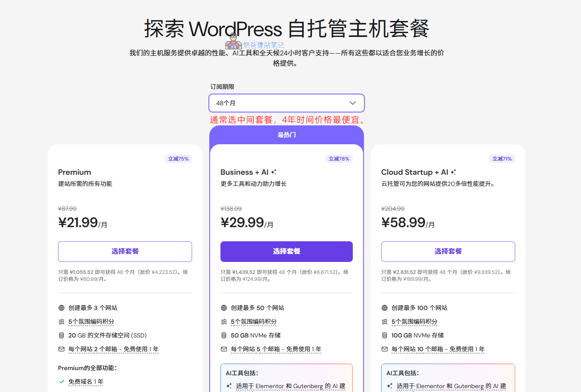Click the envelope icon beside 每个网站 2 个邮箱
Viewport: 581px width, 392px height.
pos(61,349)
